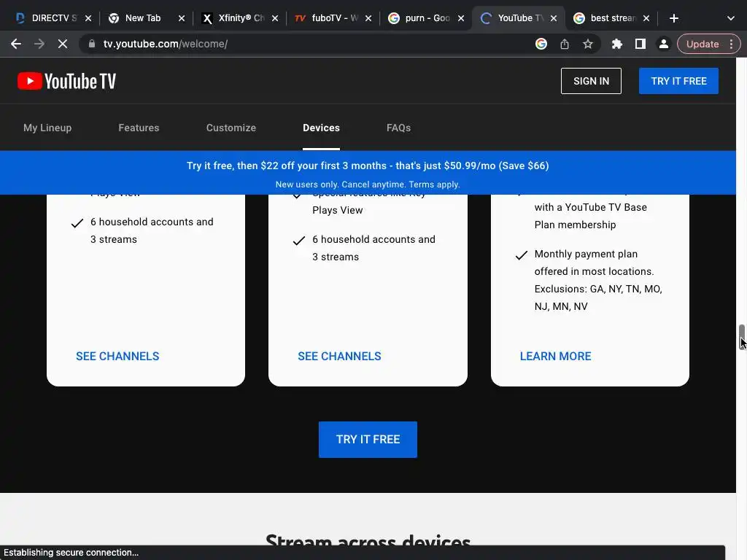Toggle the browser side panel icon
The image size is (747, 560).
(x=640, y=44)
